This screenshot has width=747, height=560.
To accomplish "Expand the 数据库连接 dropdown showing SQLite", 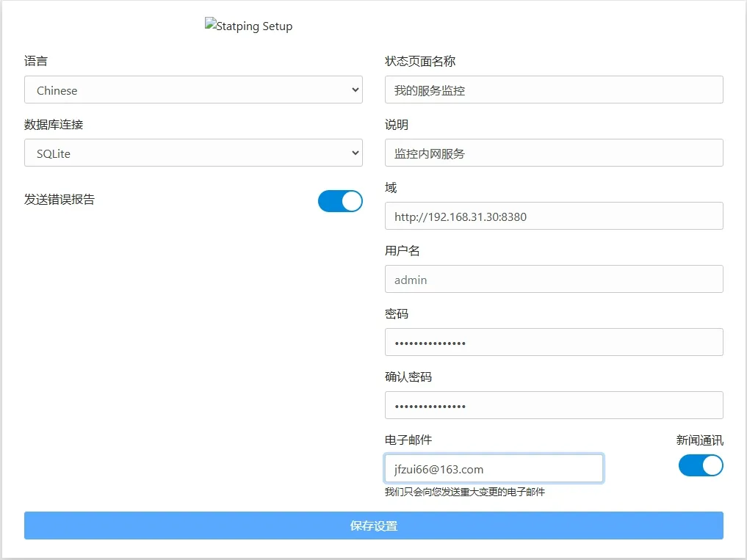I will [x=192, y=153].
